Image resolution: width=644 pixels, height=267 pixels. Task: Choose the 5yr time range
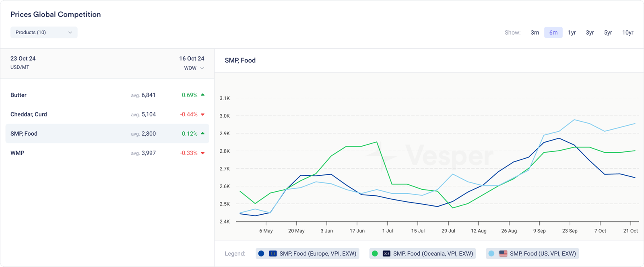(x=608, y=32)
